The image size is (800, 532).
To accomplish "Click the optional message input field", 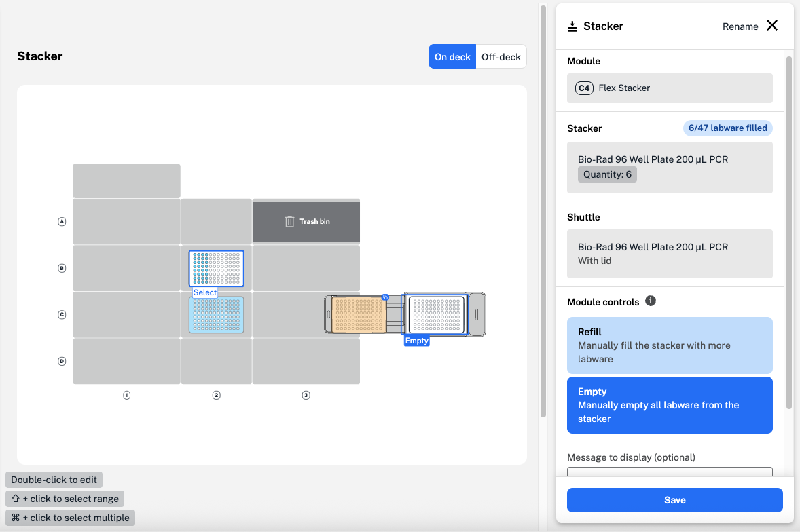I will coord(670,472).
